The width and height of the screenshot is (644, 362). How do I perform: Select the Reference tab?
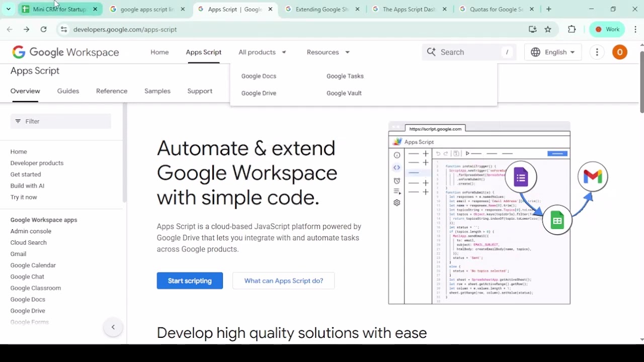(x=112, y=91)
